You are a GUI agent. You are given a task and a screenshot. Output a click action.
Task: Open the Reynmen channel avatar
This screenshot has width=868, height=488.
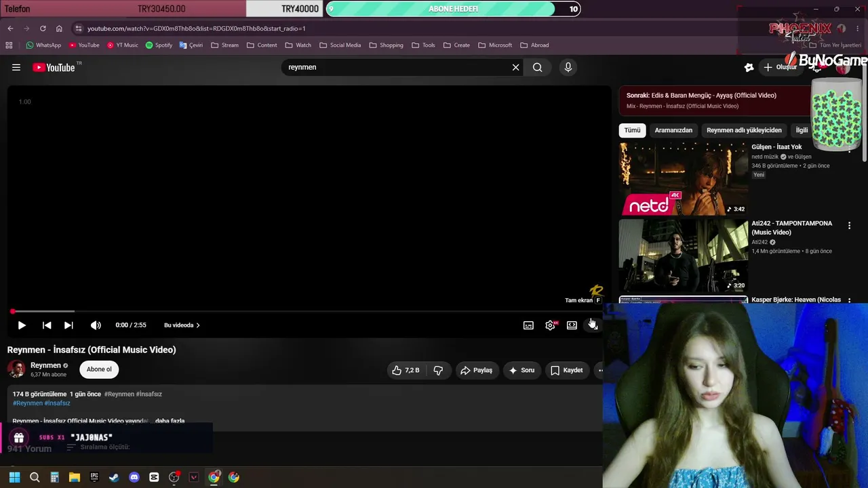[x=16, y=369]
